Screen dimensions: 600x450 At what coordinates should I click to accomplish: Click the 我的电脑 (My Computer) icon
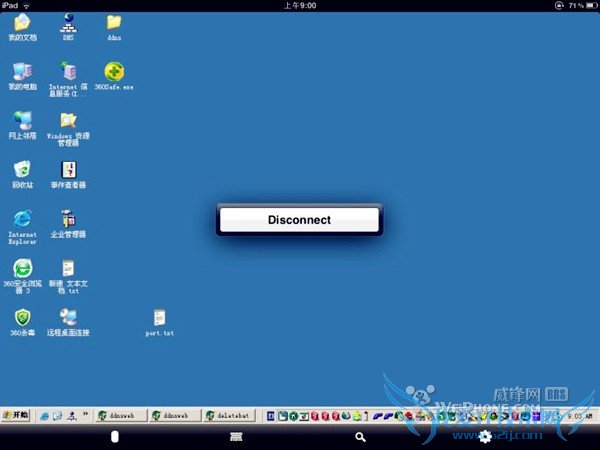(22, 72)
